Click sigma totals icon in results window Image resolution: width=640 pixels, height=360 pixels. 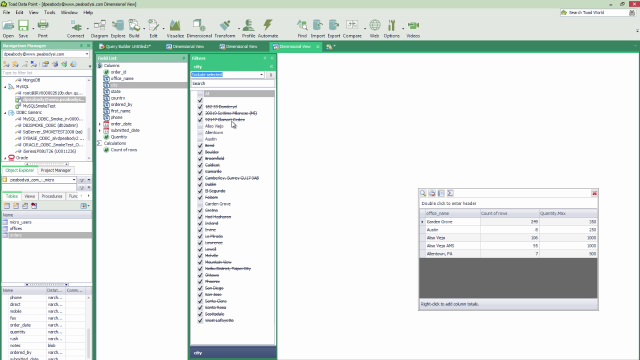[x=450, y=193]
